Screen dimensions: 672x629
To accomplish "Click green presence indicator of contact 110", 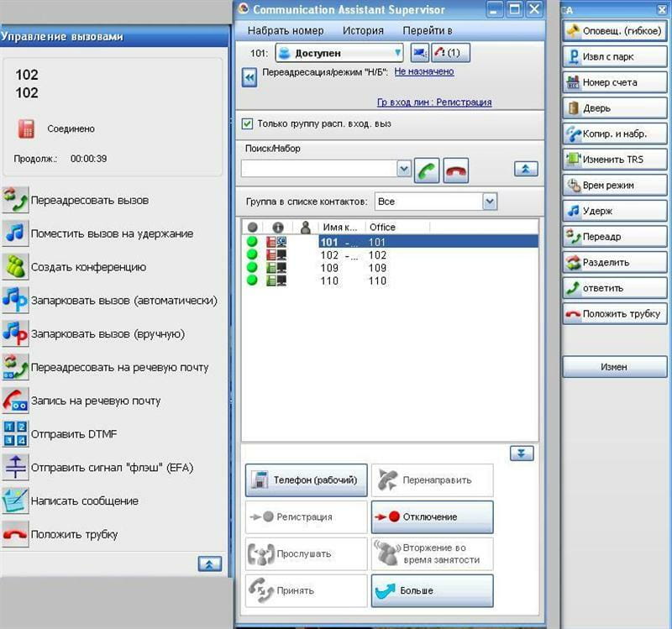I will pyautogui.click(x=253, y=280).
